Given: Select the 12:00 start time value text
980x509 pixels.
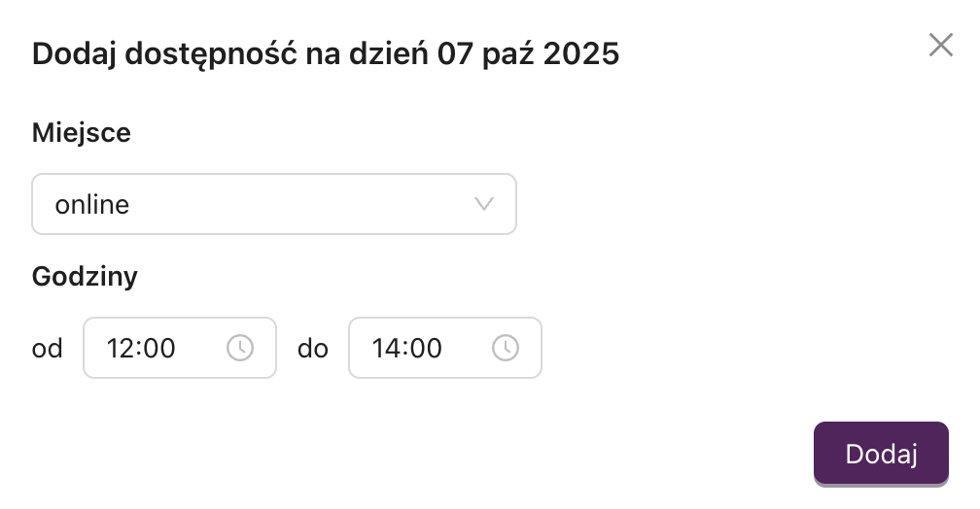Looking at the screenshot, I should (x=141, y=348).
